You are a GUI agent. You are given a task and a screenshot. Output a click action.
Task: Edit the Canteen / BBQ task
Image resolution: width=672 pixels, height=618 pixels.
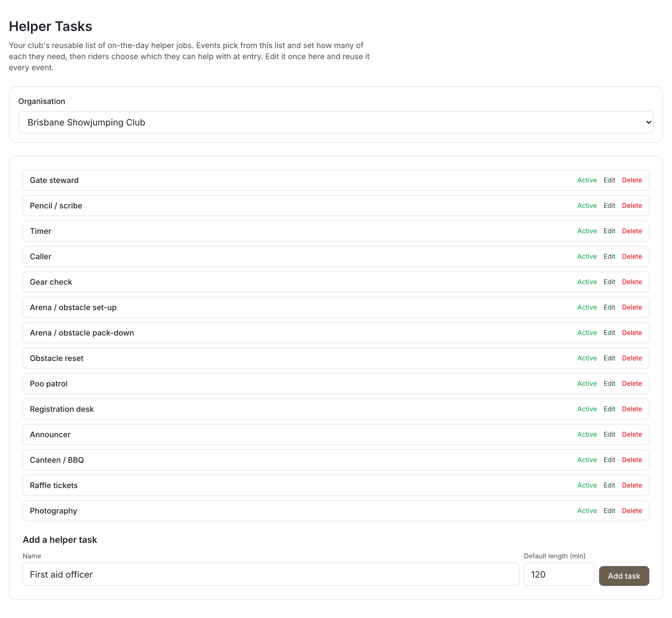click(x=609, y=460)
